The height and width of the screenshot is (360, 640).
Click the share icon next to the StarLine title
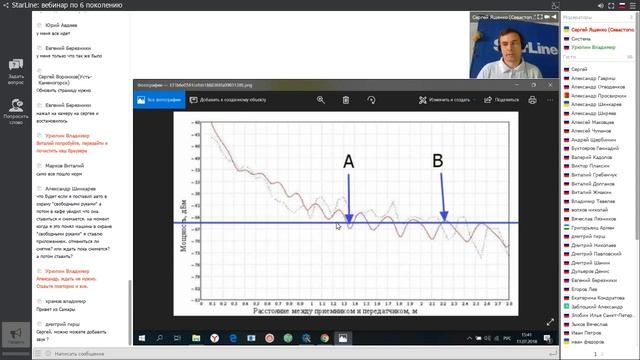pos(6,5)
